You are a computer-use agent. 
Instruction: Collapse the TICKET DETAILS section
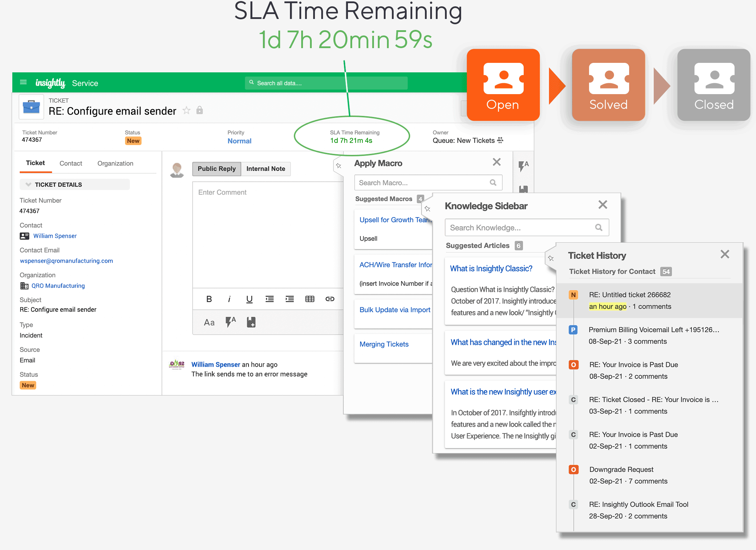tap(29, 184)
